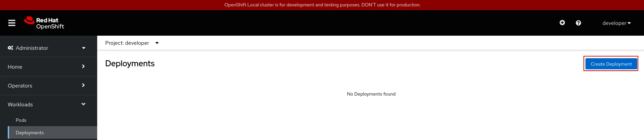This screenshot has width=644, height=140.
Task: Click the Create Deployment button
Action: pyautogui.click(x=611, y=64)
